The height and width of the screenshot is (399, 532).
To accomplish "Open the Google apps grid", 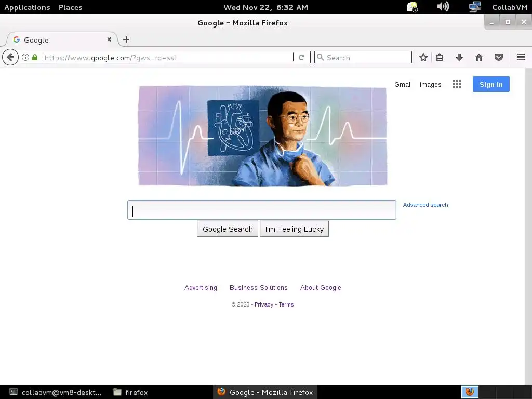I will (x=457, y=85).
